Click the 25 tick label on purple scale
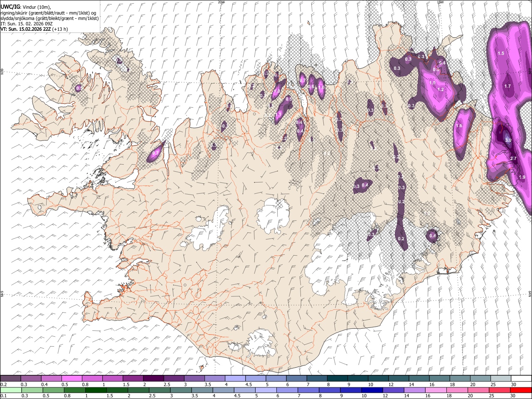Screen dimensions: 532x399 pos(493,384)
